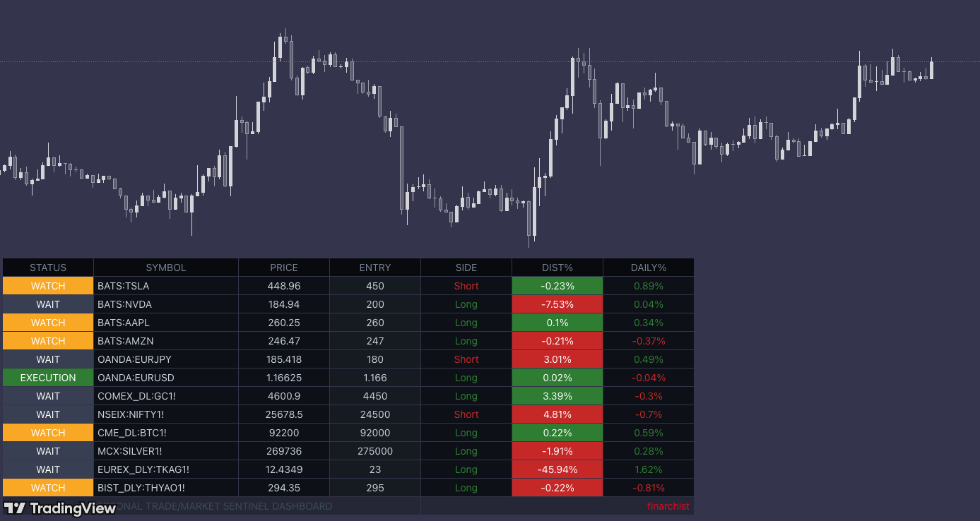Click the red DIST% cell for EUREX_DLY:TKAG1!
This screenshot has width=980, height=521.
[x=557, y=469]
